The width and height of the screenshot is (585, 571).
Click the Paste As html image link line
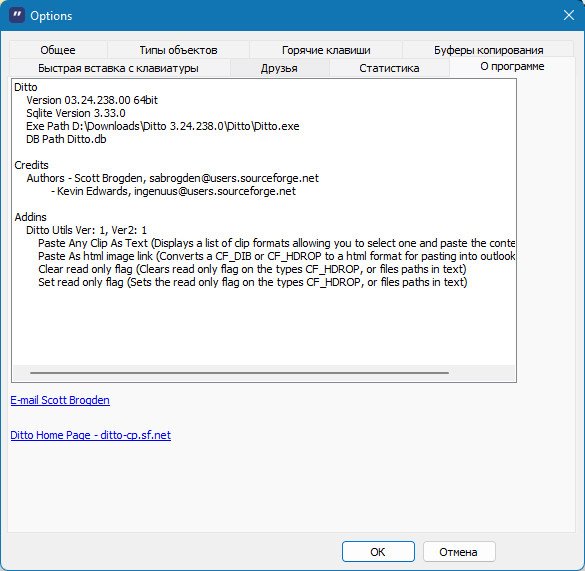(276, 256)
